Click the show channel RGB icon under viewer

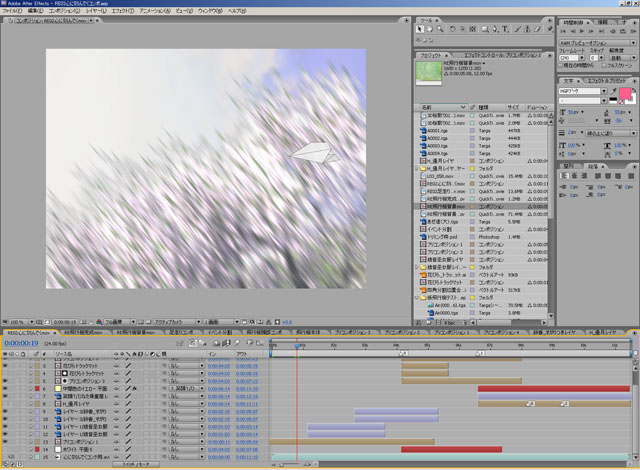pos(99,322)
